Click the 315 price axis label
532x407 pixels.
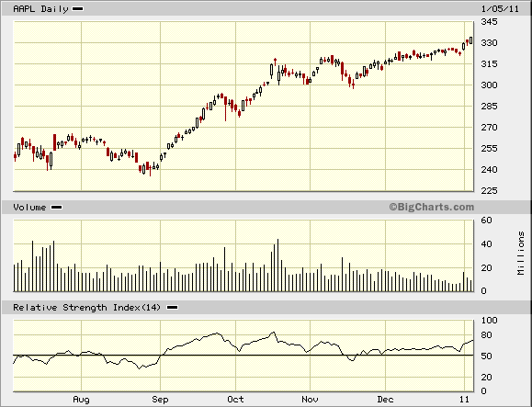click(x=489, y=63)
